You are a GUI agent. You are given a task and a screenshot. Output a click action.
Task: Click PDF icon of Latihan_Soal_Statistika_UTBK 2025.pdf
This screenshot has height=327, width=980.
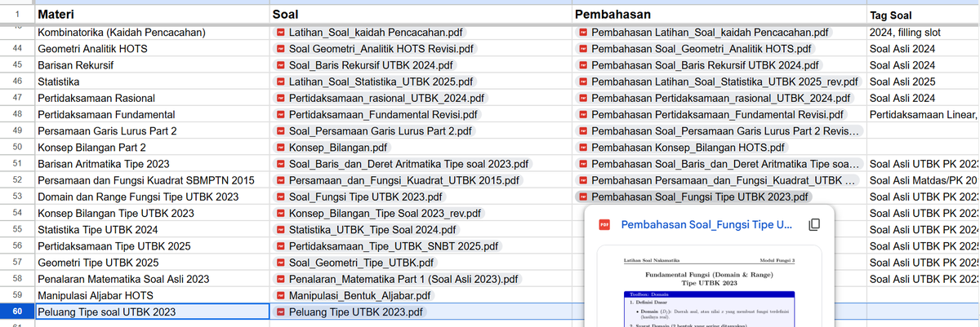[x=280, y=82]
